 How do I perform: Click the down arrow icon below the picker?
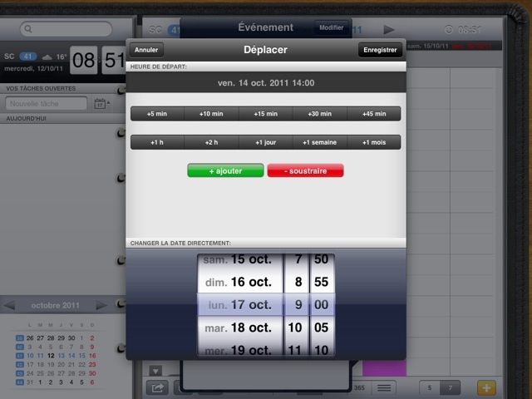(155, 370)
